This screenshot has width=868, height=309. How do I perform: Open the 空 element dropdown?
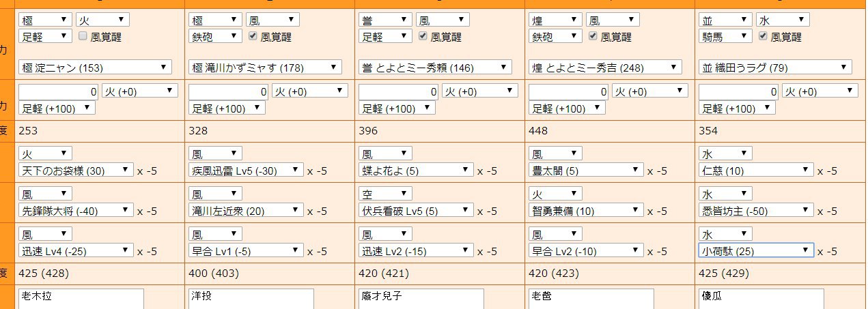click(386, 194)
